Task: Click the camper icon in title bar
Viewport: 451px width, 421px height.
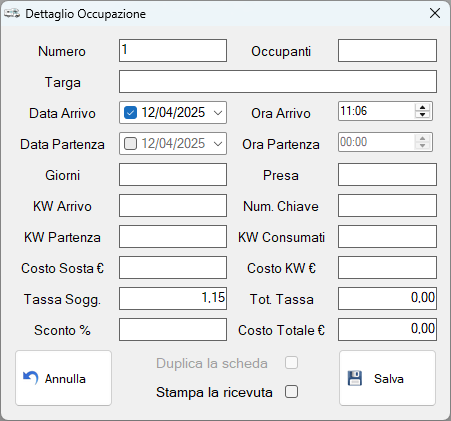Action: point(12,14)
